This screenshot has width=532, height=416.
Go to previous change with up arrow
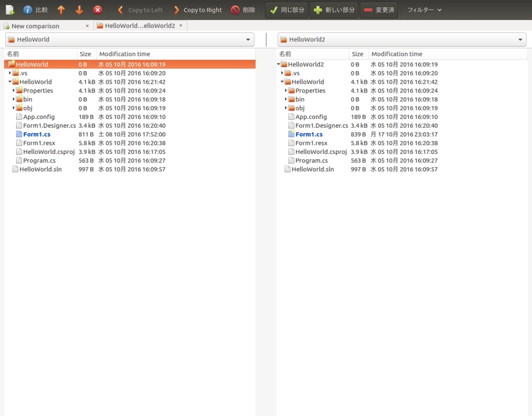[x=60, y=9]
